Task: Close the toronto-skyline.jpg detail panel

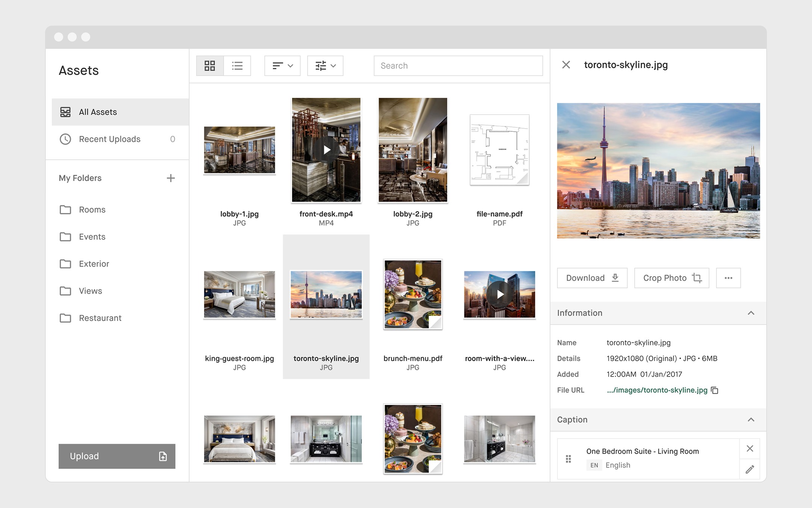Action: (566, 65)
